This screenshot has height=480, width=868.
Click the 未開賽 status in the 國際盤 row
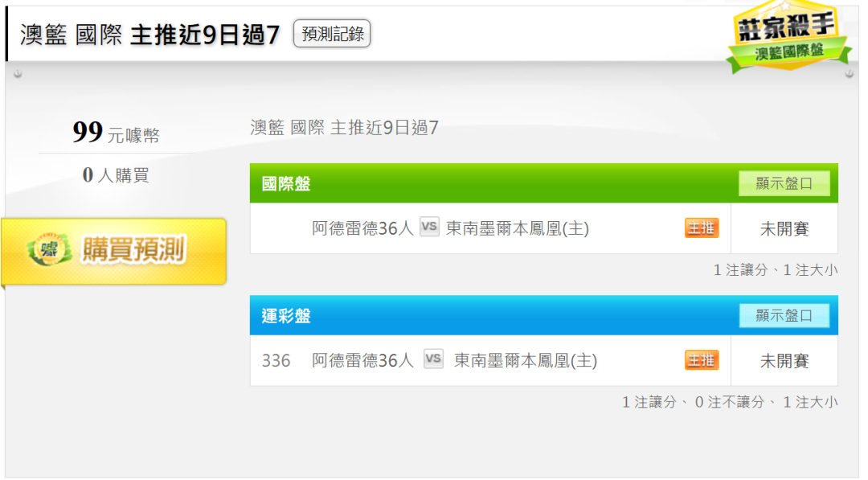pos(784,228)
